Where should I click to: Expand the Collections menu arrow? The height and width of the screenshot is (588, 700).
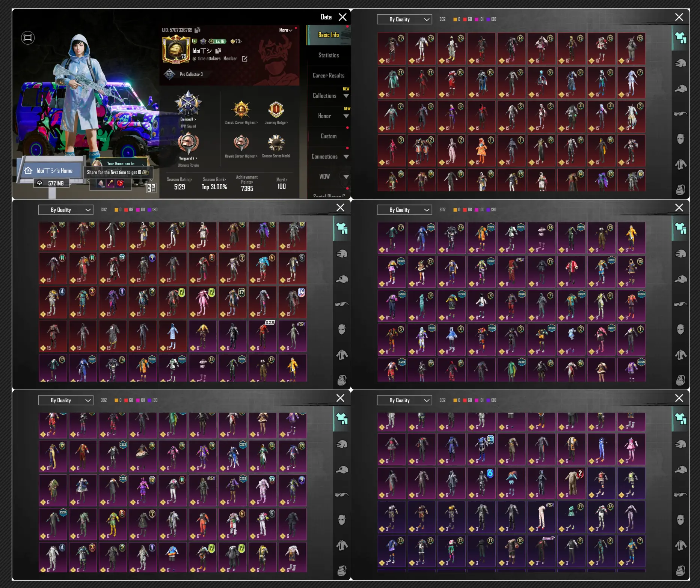click(x=346, y=96)
